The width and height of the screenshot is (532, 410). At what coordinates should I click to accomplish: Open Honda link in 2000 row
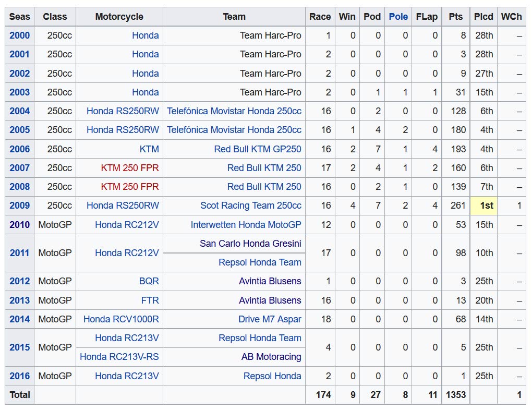[x=145, y=35]
